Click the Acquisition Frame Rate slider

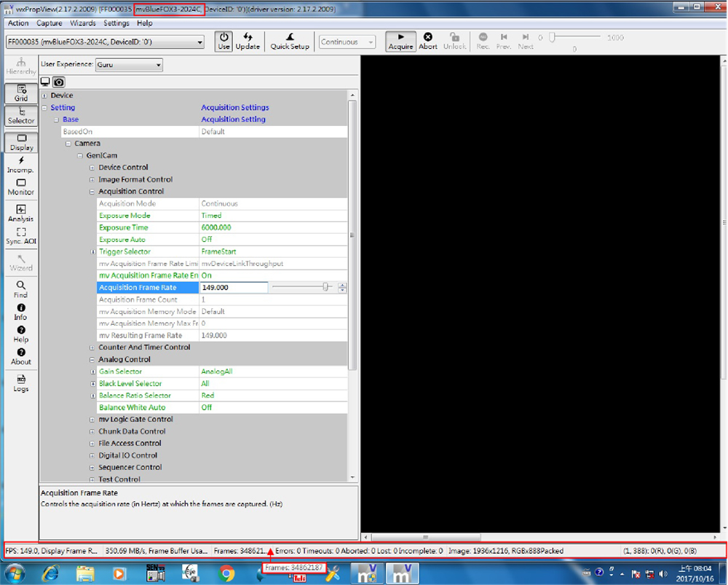[x=301, y=288]
